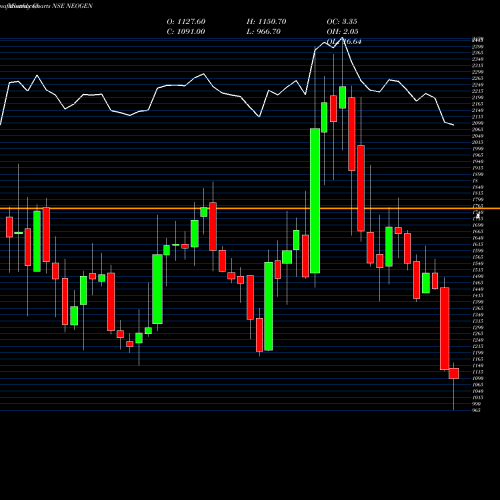Select the low value L: 966.70
The height and width of the screenshot is (500, 500).
[264, 31]
